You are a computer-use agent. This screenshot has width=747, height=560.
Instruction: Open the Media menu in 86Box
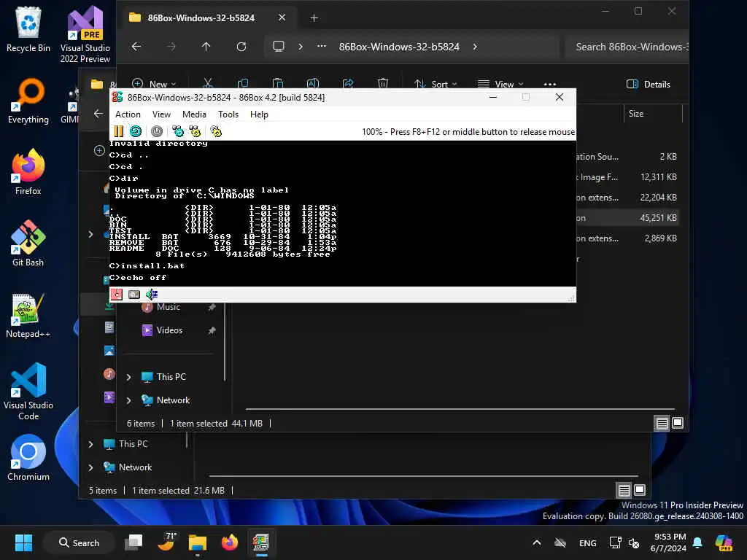[194, 114]
